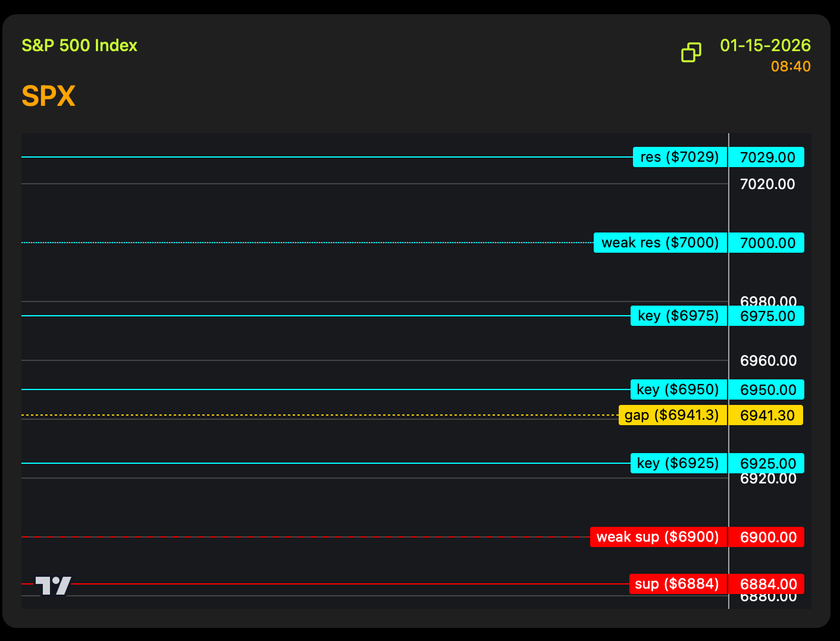Select the weak res ($7000) label

click(660, 243)
